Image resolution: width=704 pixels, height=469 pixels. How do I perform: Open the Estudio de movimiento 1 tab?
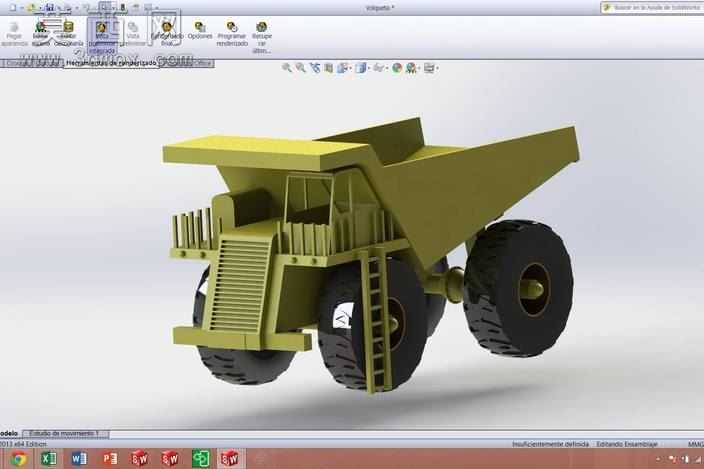(x=65, y=434)
